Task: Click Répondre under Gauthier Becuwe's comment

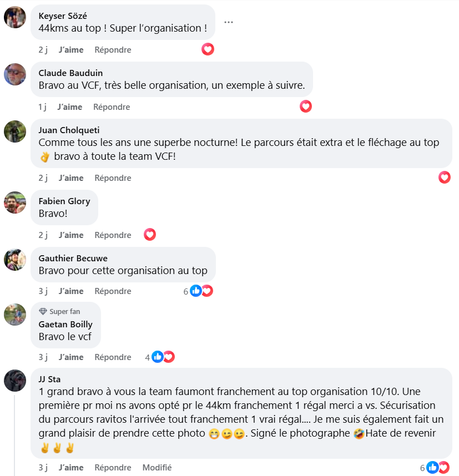Action: click(113, 291)
